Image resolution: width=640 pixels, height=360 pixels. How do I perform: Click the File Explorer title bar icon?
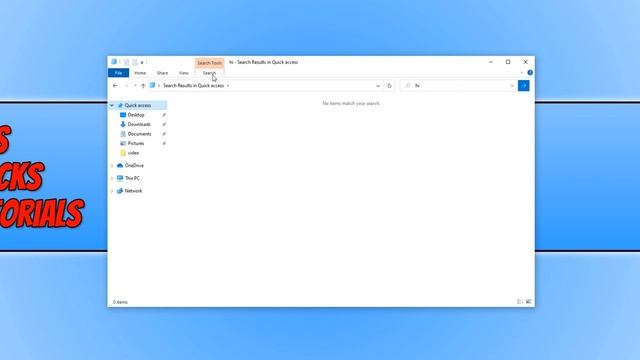pyautogui.click(x=114, y=62)
